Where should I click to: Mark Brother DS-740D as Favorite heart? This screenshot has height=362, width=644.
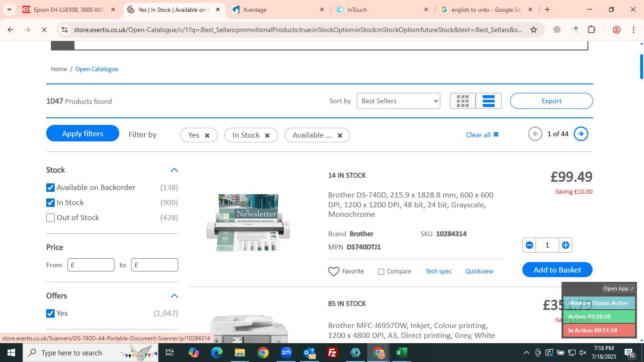[x=334, y=271]
